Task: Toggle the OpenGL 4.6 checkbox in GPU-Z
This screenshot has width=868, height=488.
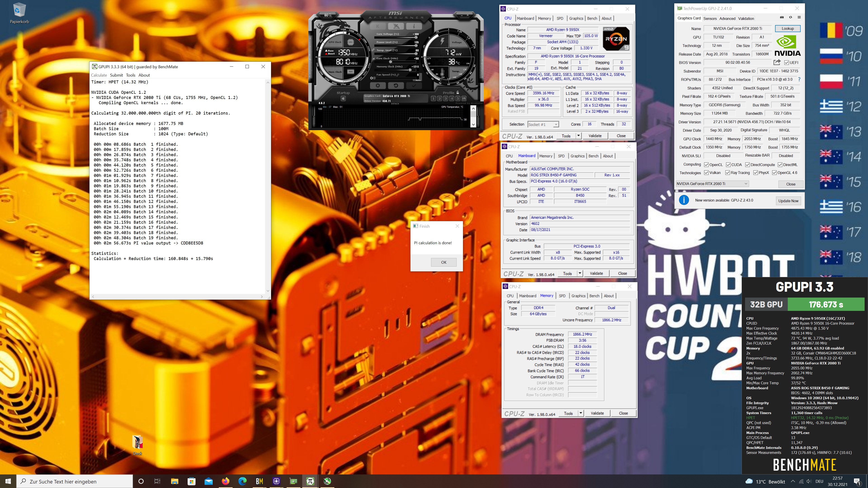Action: pyautogui.click(x=774, y=173)
